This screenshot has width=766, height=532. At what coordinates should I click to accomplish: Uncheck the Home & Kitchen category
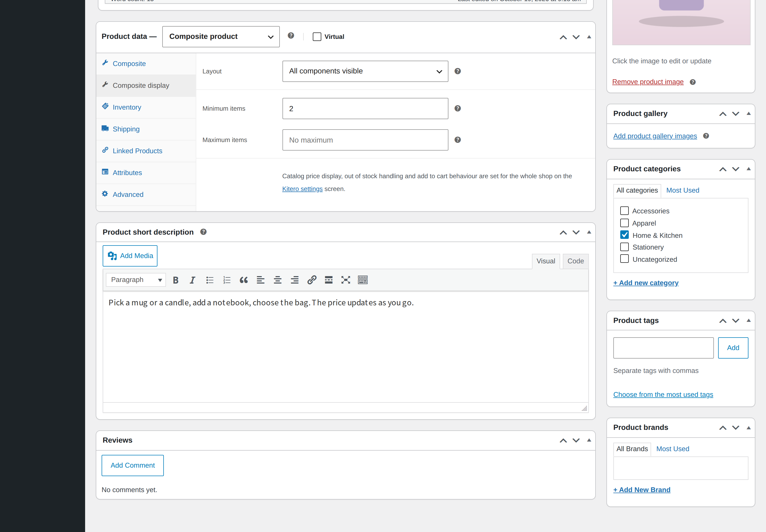(624, 235)
